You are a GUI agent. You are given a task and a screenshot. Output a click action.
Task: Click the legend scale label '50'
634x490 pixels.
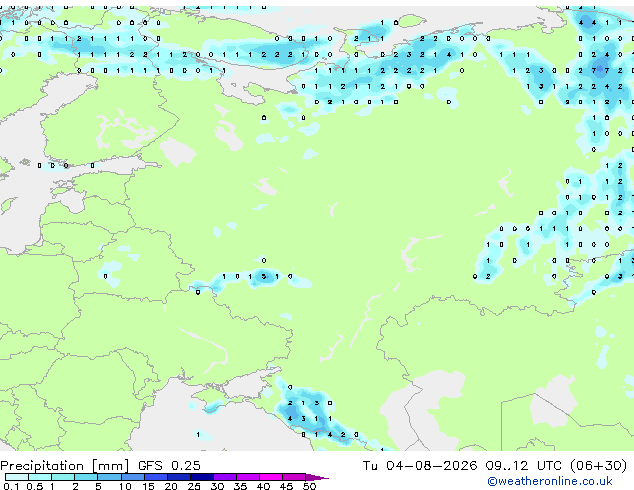click(310, 486)
